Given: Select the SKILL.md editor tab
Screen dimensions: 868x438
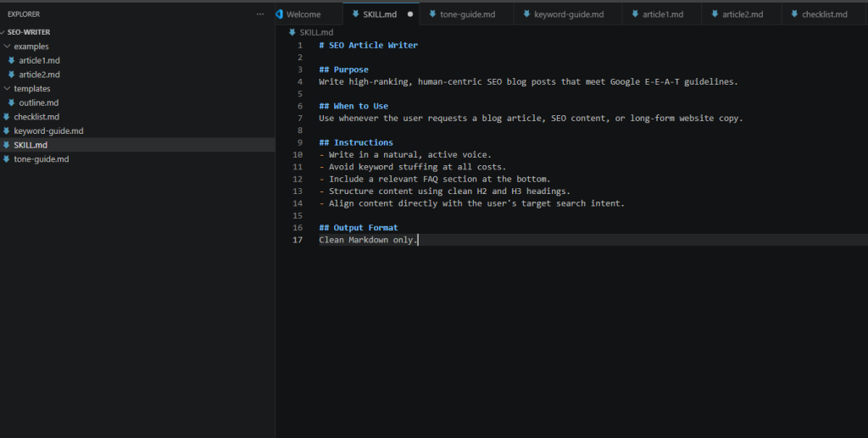Looking at the screenshot, I should pyautogui.click(x=381, y=14).
